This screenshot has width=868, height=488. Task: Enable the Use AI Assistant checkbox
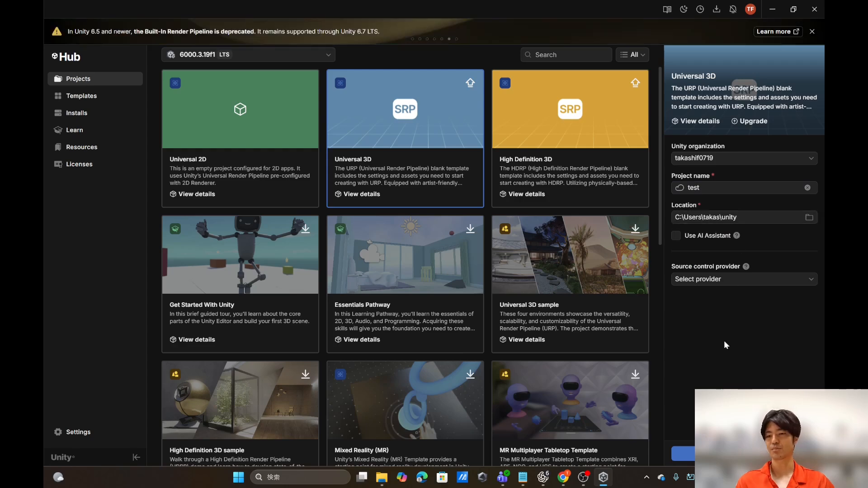point(676,235)
